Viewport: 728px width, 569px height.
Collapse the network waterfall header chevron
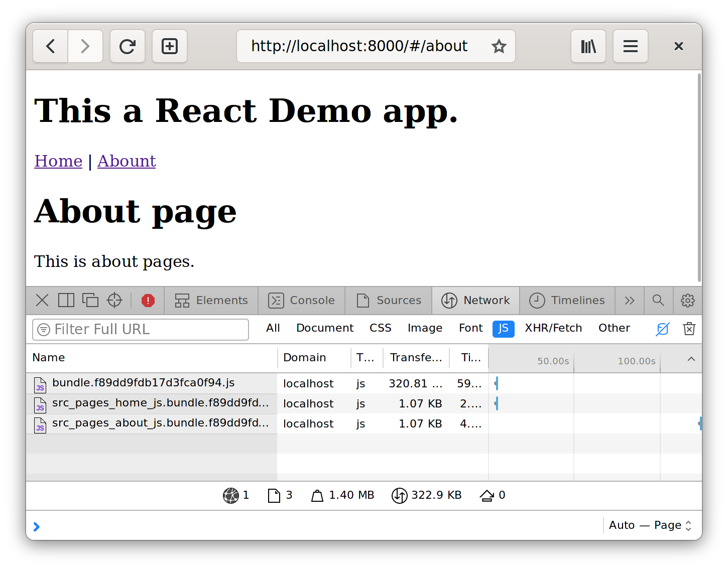(691, 359)
